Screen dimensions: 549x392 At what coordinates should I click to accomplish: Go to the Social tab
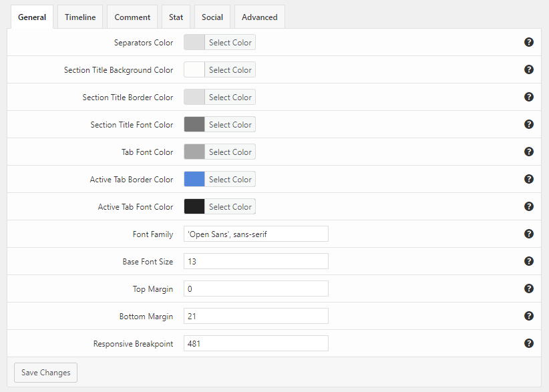point(212,17)
